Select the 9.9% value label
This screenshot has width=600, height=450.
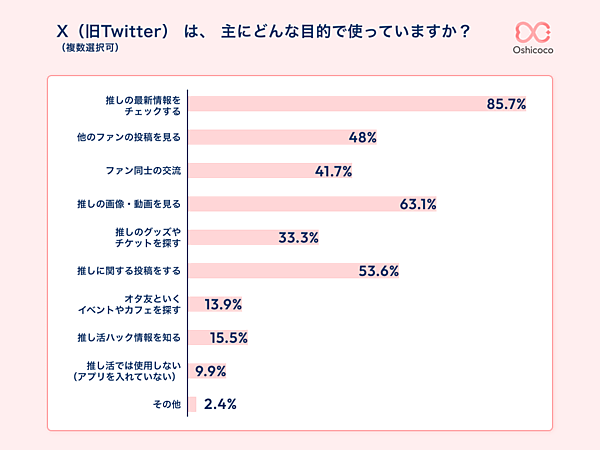(211, 371)
